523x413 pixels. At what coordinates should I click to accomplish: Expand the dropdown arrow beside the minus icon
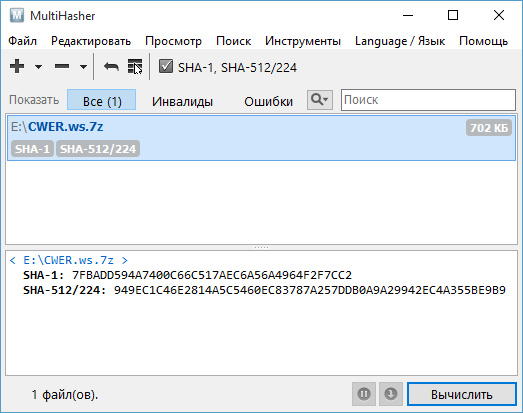coord(83,67)
